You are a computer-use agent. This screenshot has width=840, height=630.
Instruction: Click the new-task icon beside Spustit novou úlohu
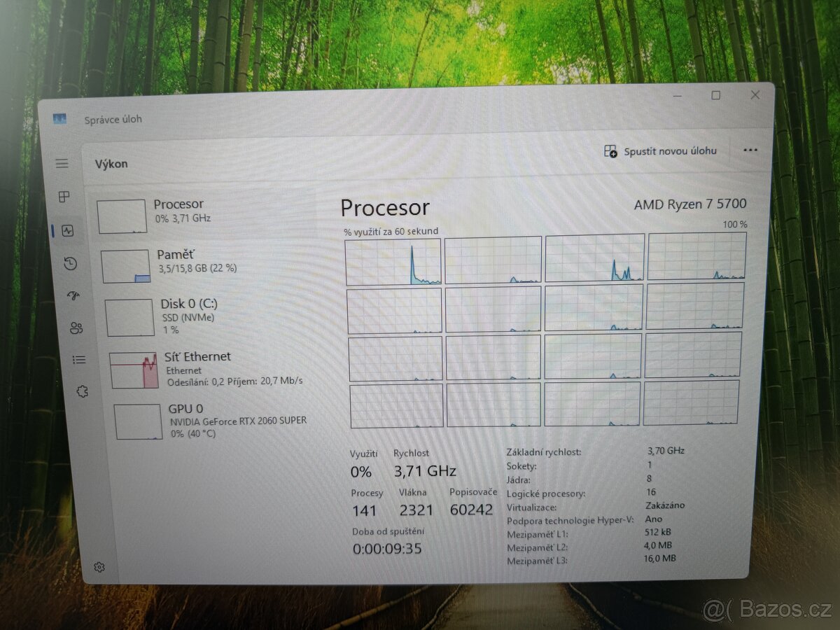[x=608, y=150]
